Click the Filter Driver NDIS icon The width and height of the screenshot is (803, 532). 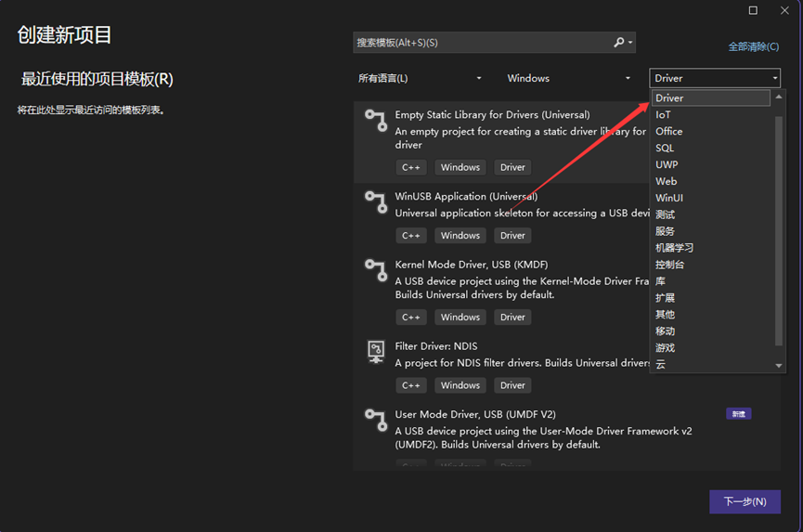(376, 352)
